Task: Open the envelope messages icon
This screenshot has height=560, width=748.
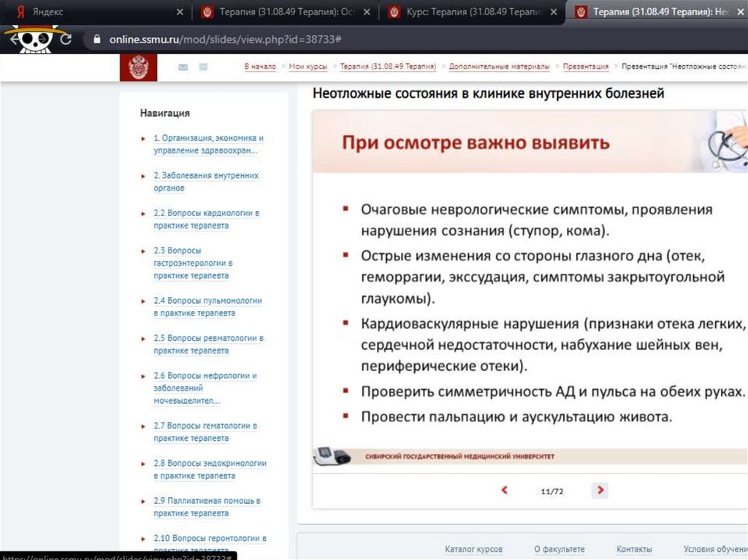Action: tap(183, 67)
